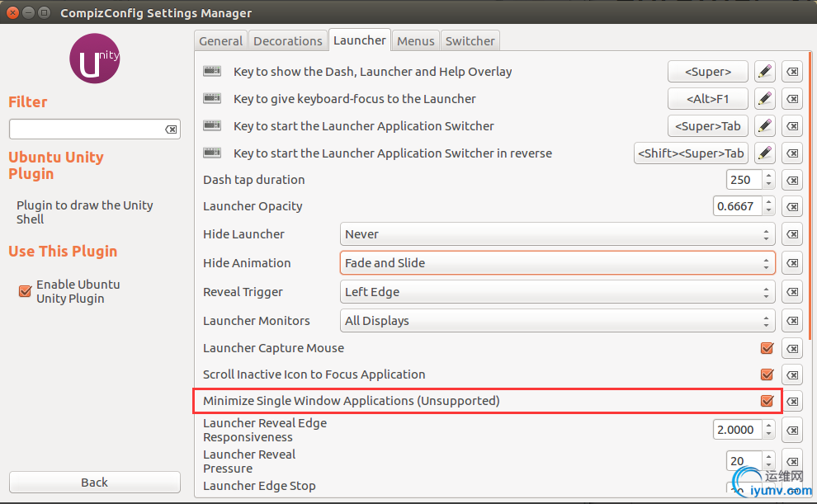The height and width of the screenshot is (504, 817).
Task: Reset the Launcher Reveal Pressure value
Action: [x=792, y=461]
